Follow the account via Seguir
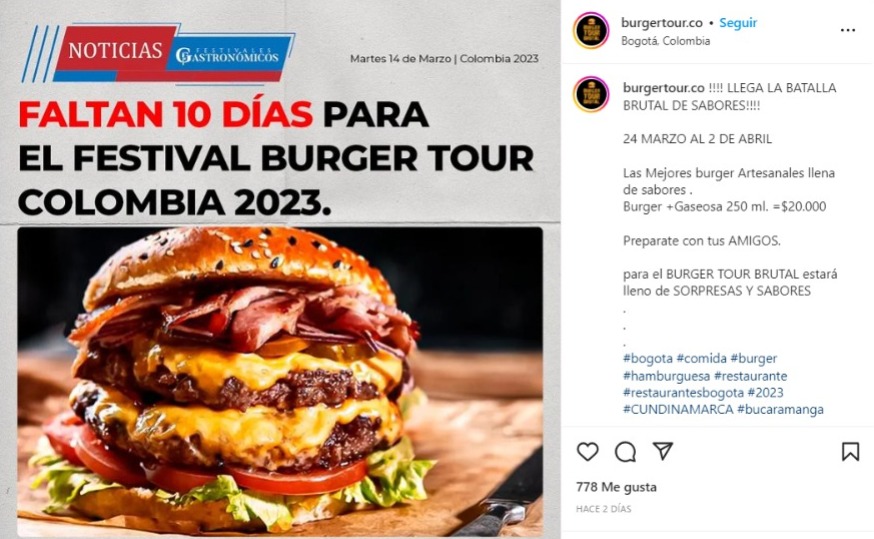874x539 pixels. tap(738, 23)
